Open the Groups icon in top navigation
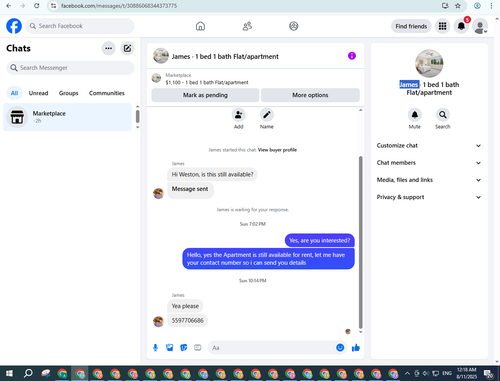 294,26
